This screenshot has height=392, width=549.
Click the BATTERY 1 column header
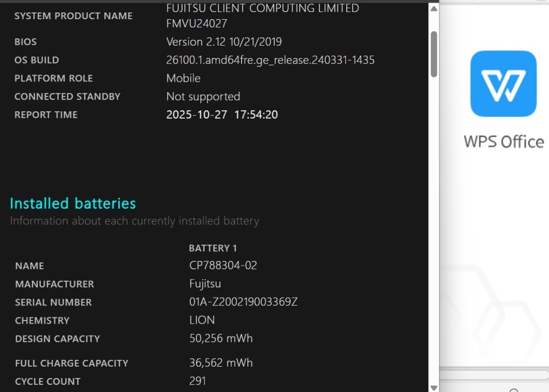point(213,248)
